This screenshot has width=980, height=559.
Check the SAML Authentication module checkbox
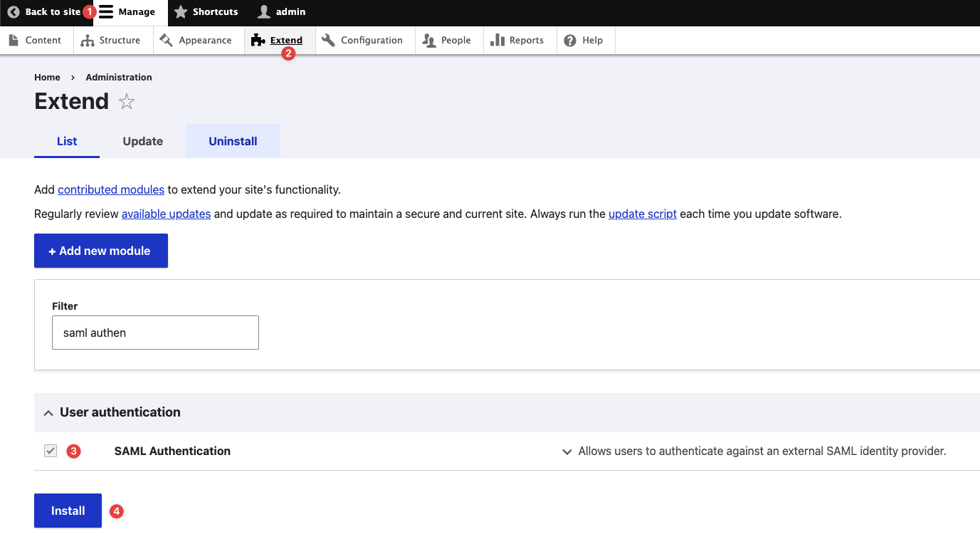pos(50,451)
